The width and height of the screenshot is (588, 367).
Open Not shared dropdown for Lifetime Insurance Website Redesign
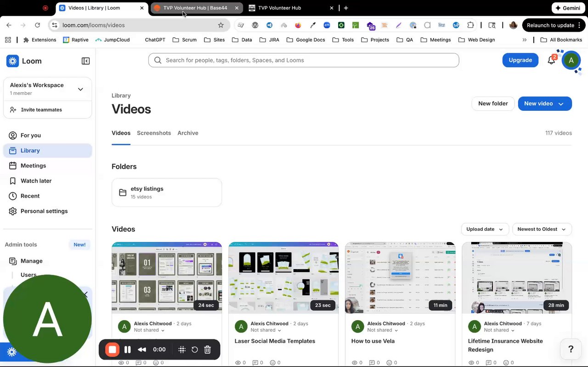(x=499, y=330)
